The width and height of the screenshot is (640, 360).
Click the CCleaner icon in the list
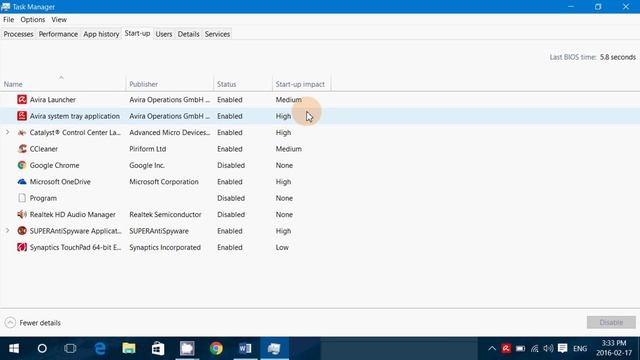tap(22, 149)
